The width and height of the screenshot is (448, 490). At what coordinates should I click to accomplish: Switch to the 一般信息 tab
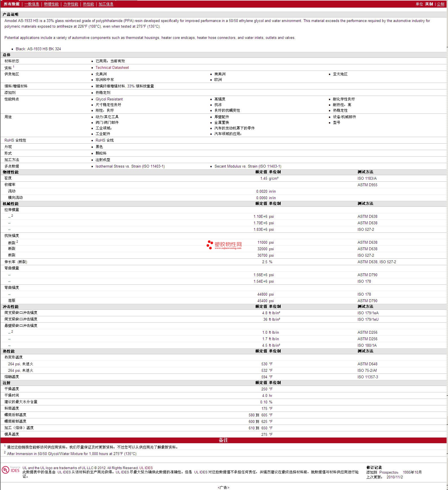(x=32, y=4)
